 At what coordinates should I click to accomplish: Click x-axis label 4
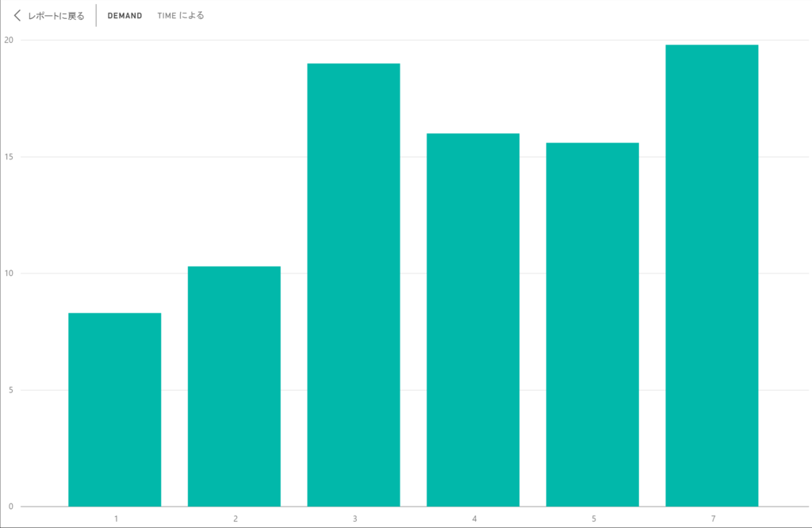[x=474, y=518]
